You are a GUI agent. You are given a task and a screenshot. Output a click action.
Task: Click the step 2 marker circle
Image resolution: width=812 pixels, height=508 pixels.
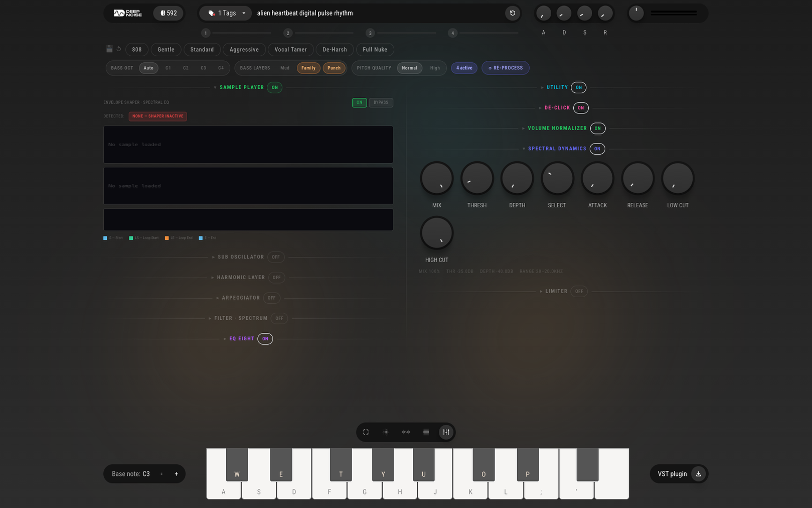[x=288, y=33]
